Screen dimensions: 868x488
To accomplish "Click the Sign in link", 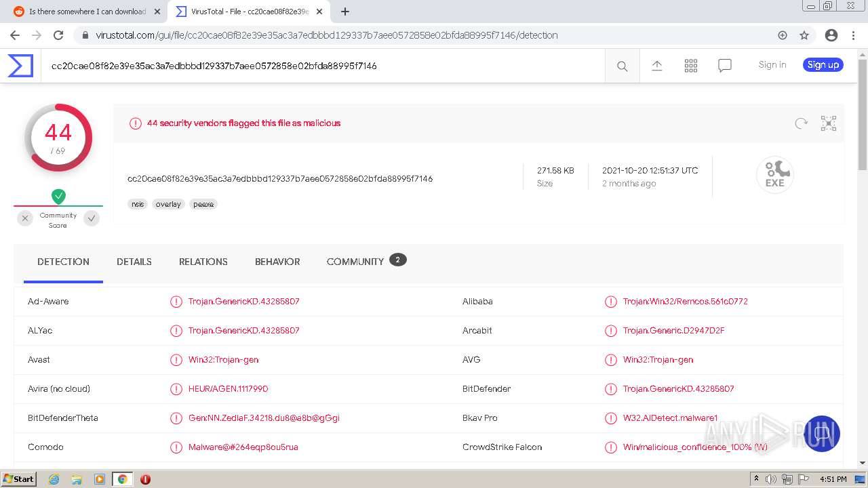I will click(772, 65).
